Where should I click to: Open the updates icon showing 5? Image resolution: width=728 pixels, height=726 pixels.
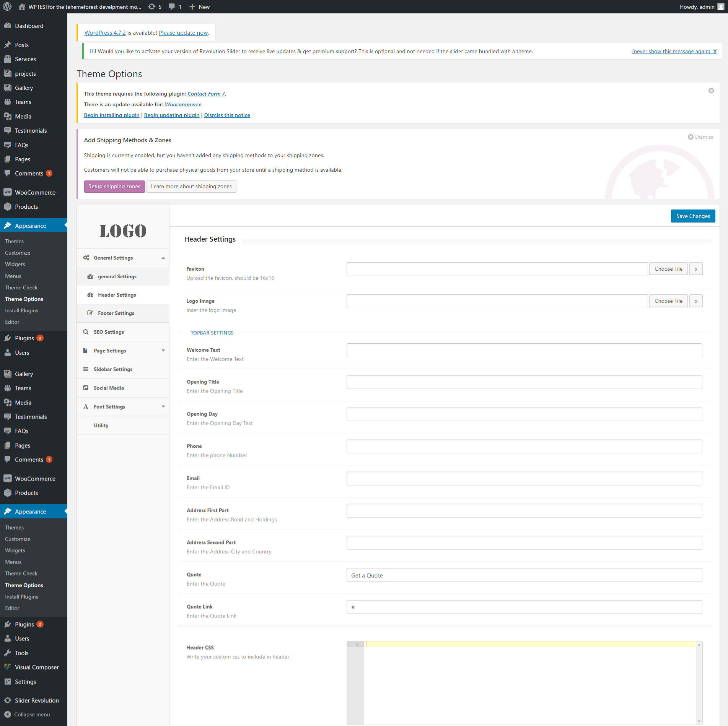point(152,6)
